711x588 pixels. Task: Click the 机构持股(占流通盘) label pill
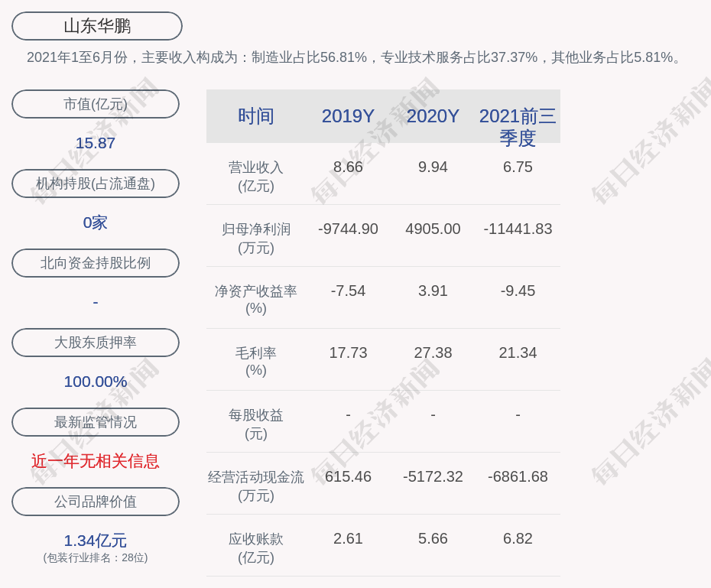[x=96, y=184]
